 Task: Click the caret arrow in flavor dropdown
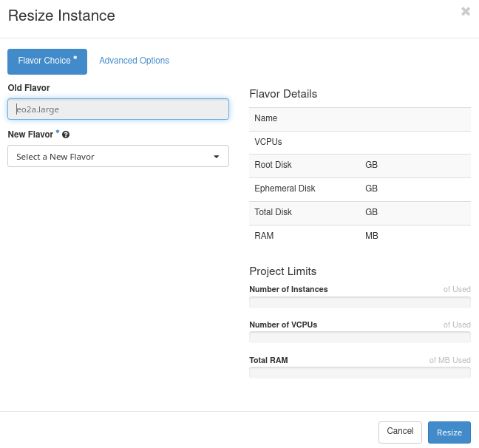pyautogui.click(x=216, y=157)
